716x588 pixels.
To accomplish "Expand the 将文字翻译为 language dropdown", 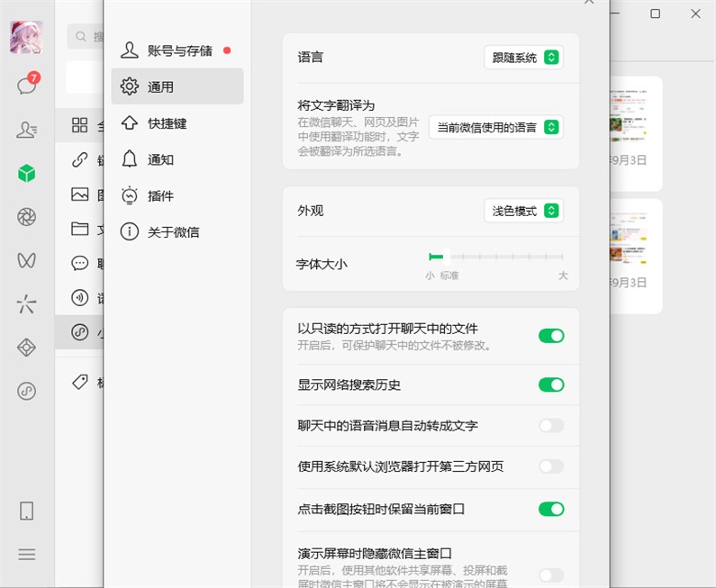I will 496,128.
